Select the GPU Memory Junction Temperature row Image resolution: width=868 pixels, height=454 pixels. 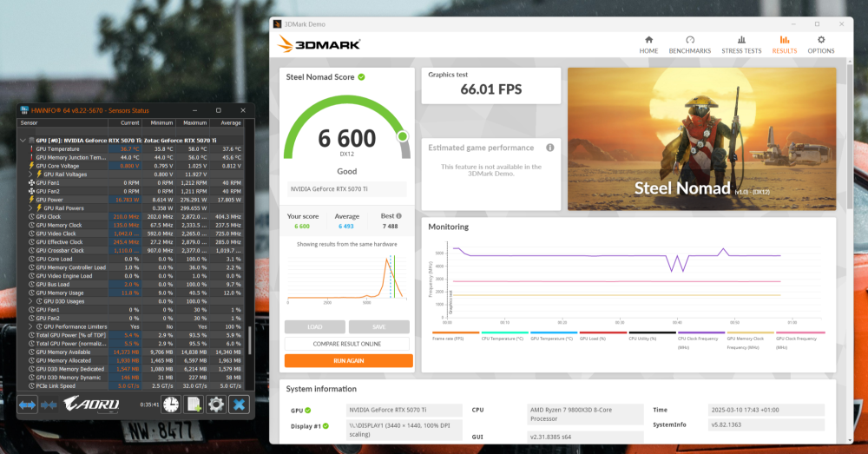coord(131,157)
